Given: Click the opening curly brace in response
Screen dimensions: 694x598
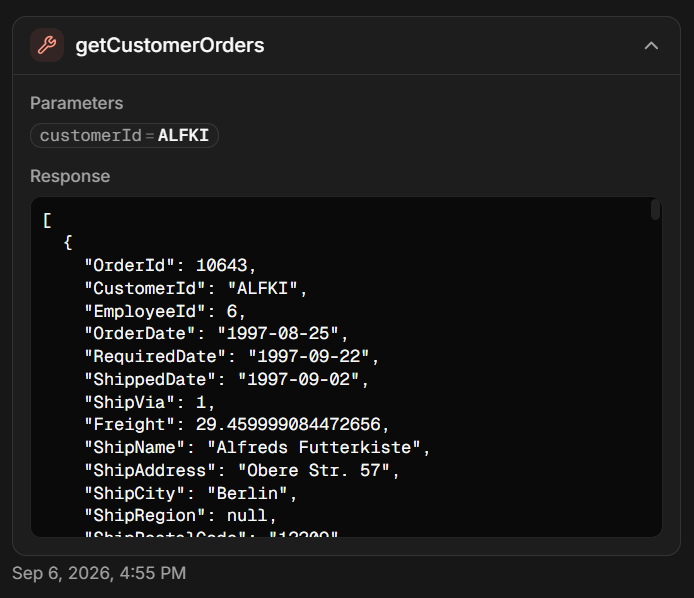Looking at the screenshot, I should pos(68,243).
